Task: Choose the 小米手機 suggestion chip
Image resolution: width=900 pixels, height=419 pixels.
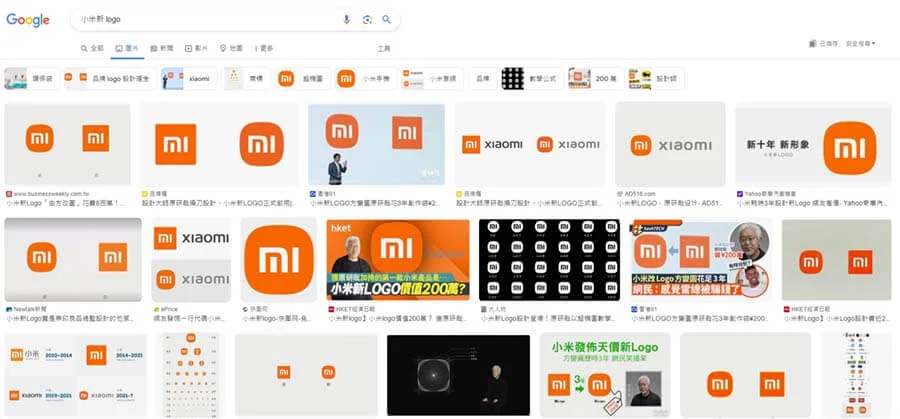Action: pyautogui.click(x=366, y=79)
